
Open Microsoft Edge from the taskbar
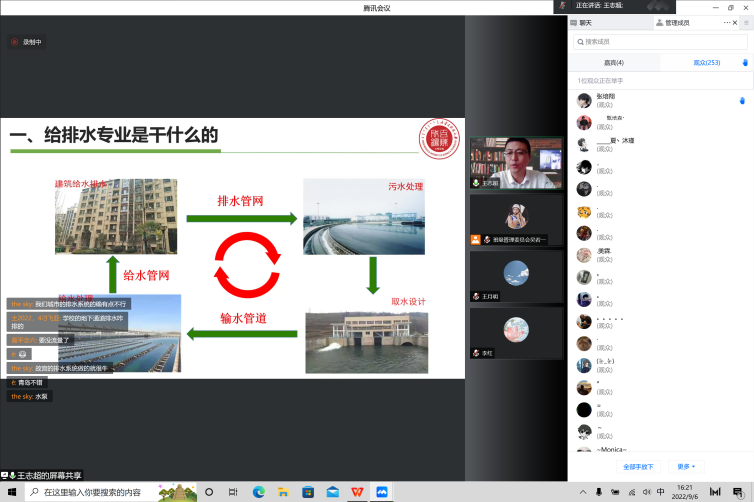[258, 492]
